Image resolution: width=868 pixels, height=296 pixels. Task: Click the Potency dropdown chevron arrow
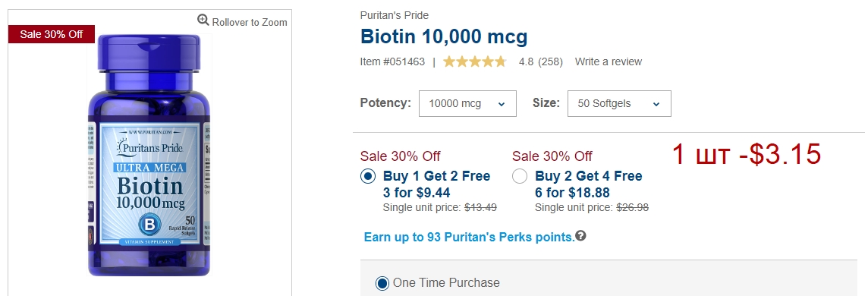pos(502,104)
